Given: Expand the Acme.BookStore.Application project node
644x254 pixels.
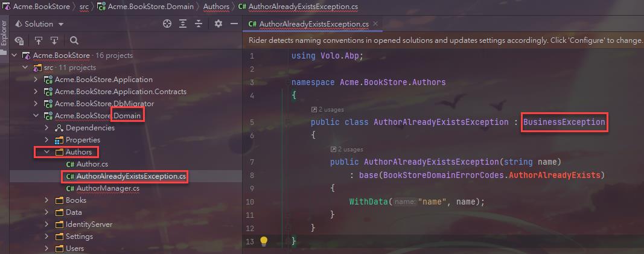Looking at the screenshot, I should click(x=36, y=80).
